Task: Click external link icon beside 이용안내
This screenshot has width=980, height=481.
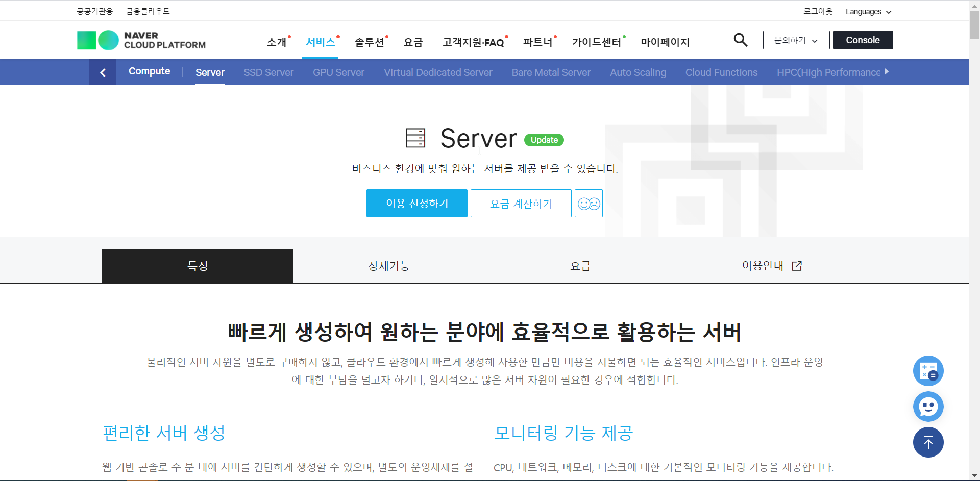Action: point(797,266)
